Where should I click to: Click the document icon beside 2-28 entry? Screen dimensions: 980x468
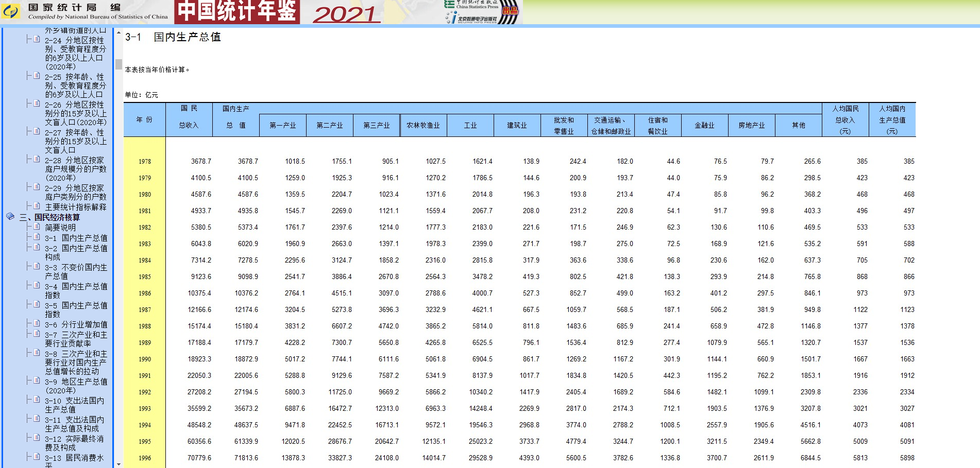point(37,159)
